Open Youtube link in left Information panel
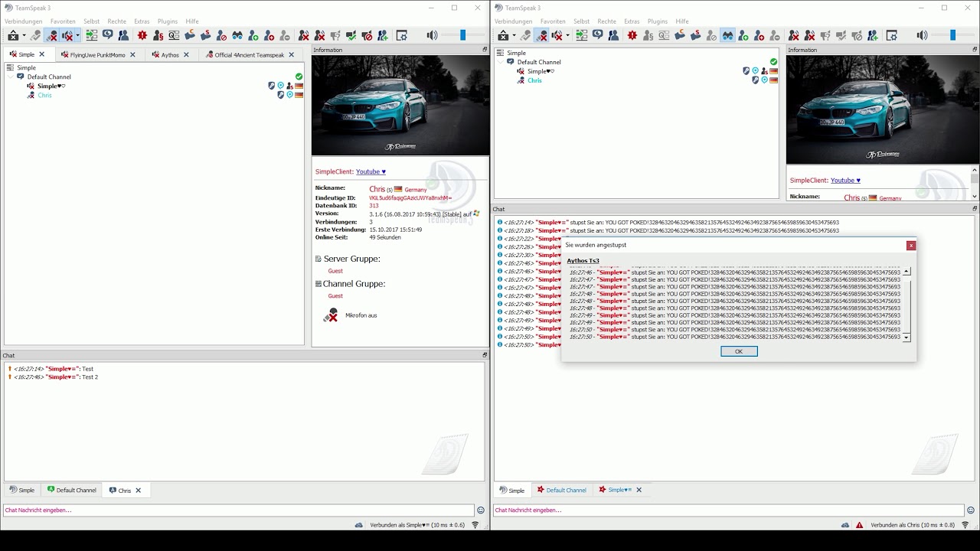The width and height of the screenshot is (980, 551). point(371,172)
